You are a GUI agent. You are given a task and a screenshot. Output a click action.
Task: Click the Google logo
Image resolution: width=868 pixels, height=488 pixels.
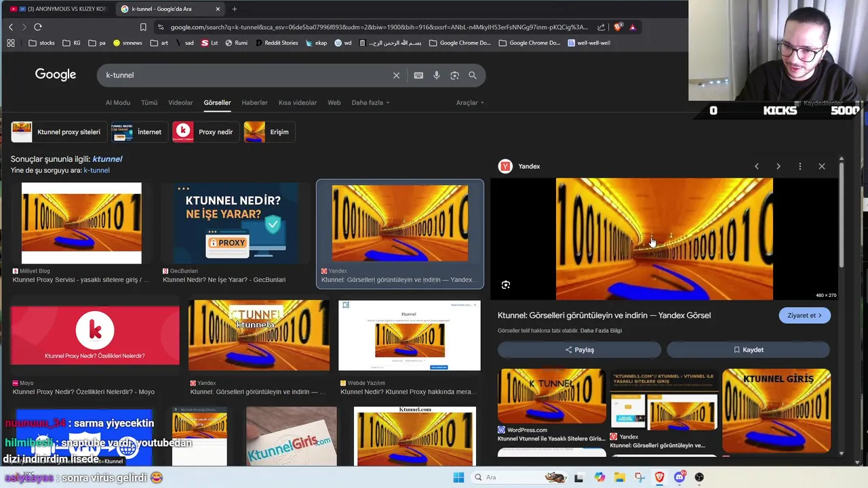coord(56,75)
